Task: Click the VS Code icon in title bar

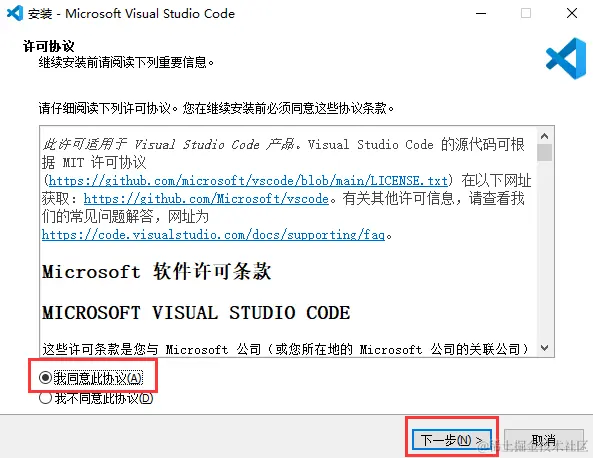Action: [x=15, y=14]
